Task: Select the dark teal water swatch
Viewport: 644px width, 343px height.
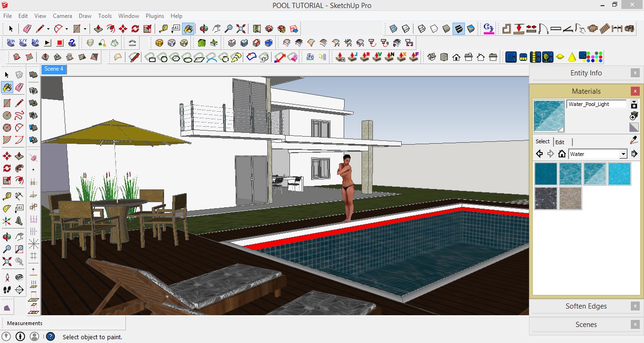Action: click(545, 173)
